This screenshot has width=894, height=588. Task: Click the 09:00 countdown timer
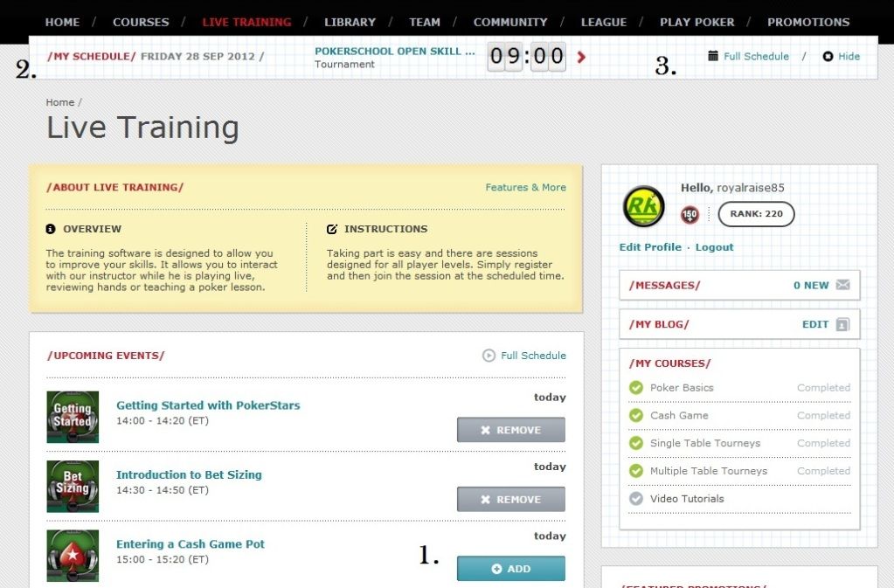pyautogui.click(x=526, y=57)
